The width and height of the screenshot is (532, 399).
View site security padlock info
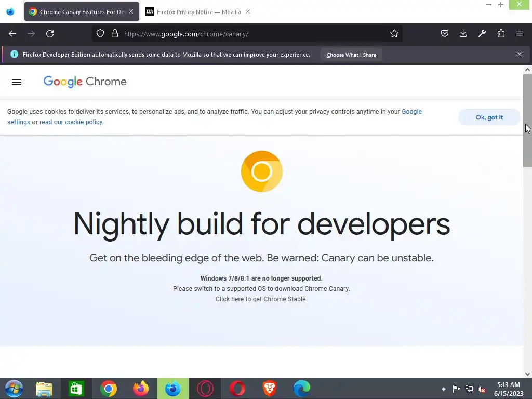[115, 34]
